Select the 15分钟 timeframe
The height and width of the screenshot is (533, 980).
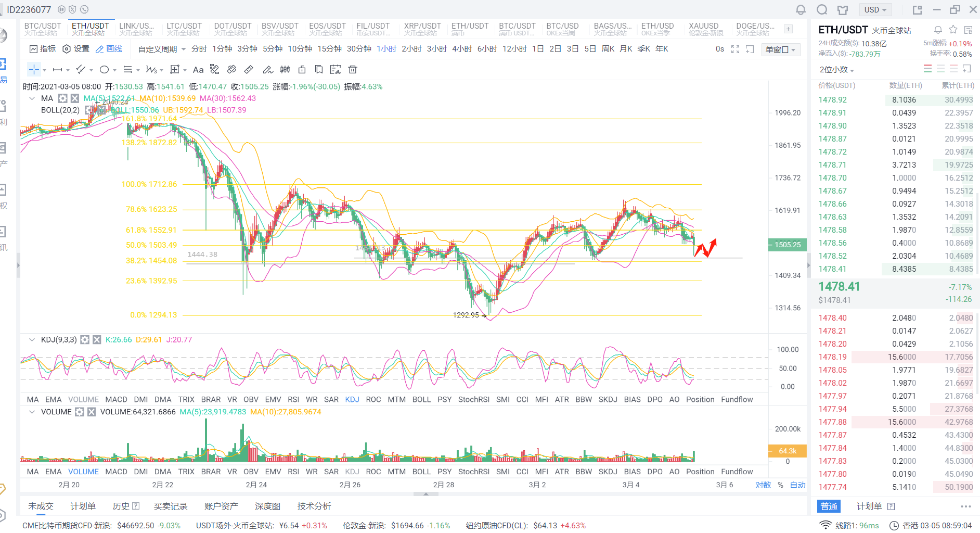click(x=330, y=49)
